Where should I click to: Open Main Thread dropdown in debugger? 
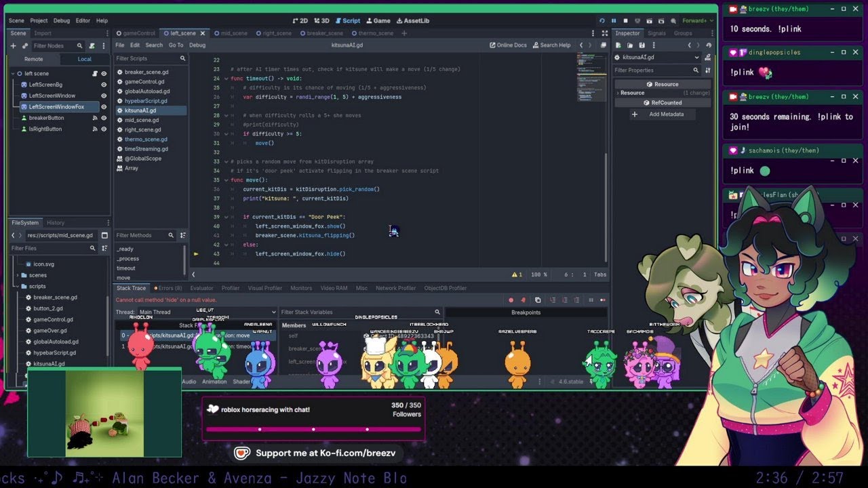point(207,312)
